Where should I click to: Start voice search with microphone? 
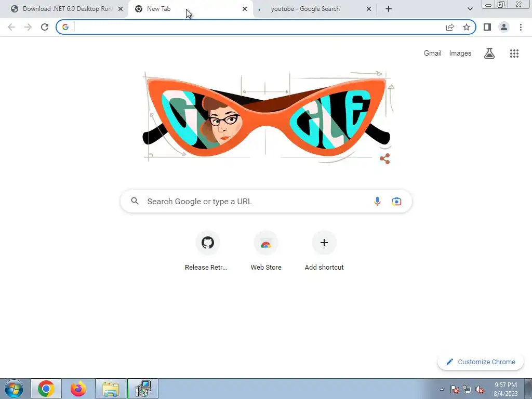pyautogui.click(x=377, y=201)
